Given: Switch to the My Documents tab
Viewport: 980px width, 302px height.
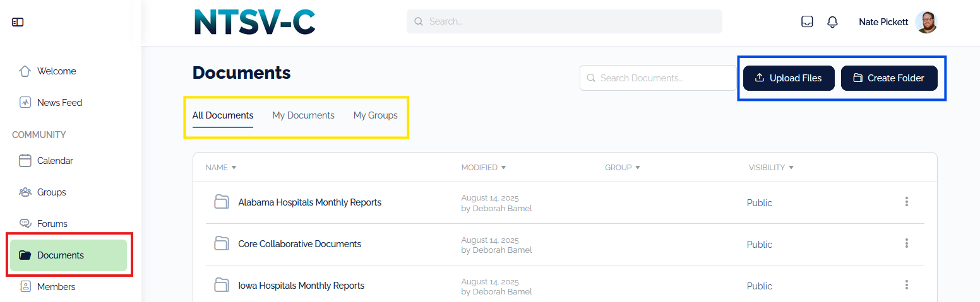Looking at the screenshot, I should click(303, 115).
